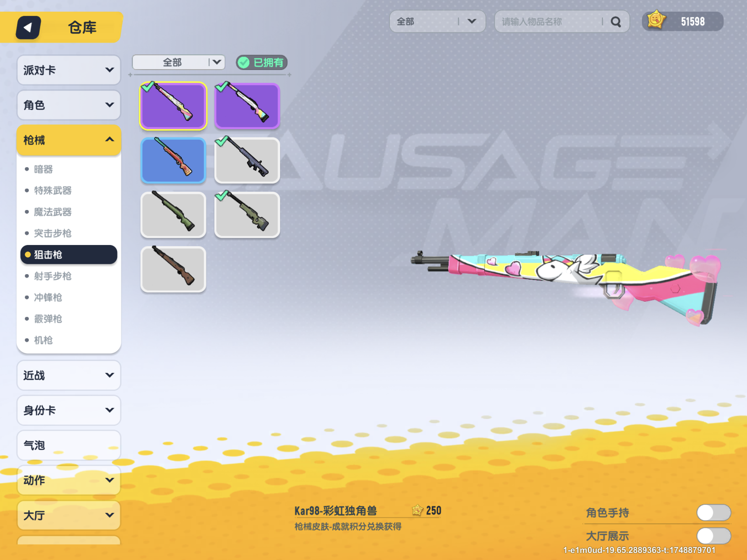Open the 全部 filter above weapon grid
Image resolution: width=747 pixels, height=560 pixels.
pyautogui.click(x=178, y=62)
